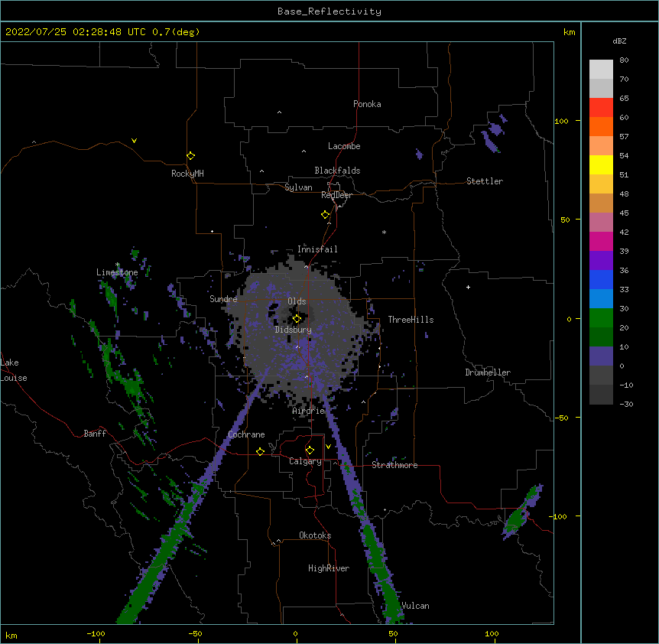Click the green echo cluster near right map edge
The width and height of the screenshot is (659, 644).
522,513
